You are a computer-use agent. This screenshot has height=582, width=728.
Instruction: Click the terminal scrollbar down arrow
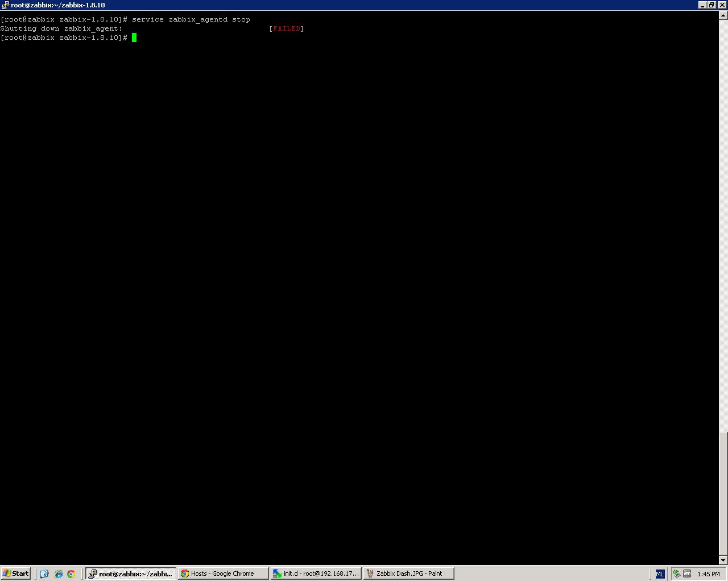[723, 560]
